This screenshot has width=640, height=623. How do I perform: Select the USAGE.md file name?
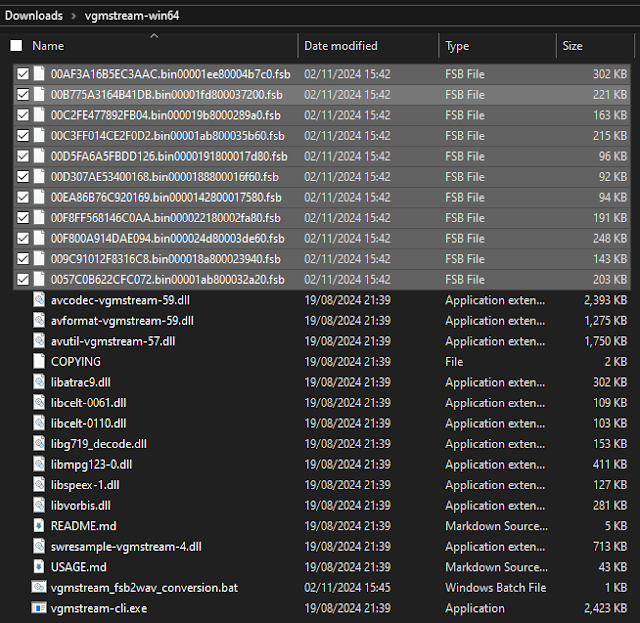pyautogui.click(x=78, y=567)
